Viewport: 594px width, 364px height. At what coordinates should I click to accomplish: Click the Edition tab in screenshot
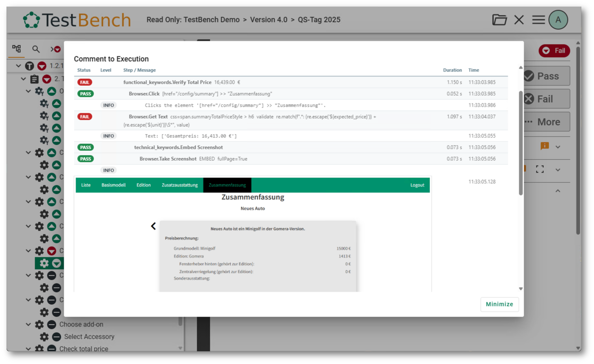tap(143, 185)
